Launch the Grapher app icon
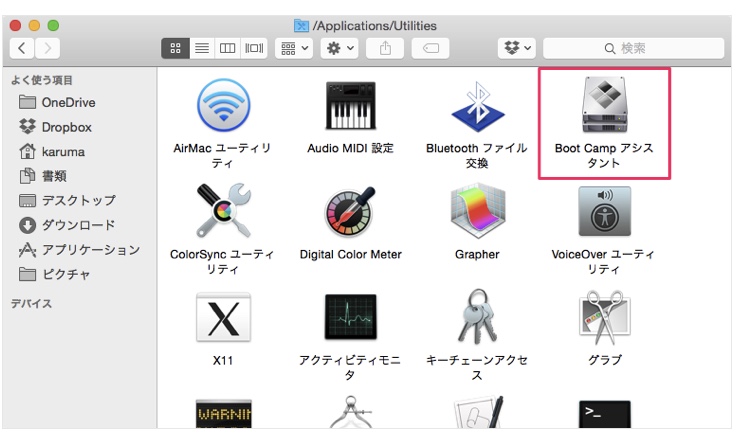 (x=476, y=211)
